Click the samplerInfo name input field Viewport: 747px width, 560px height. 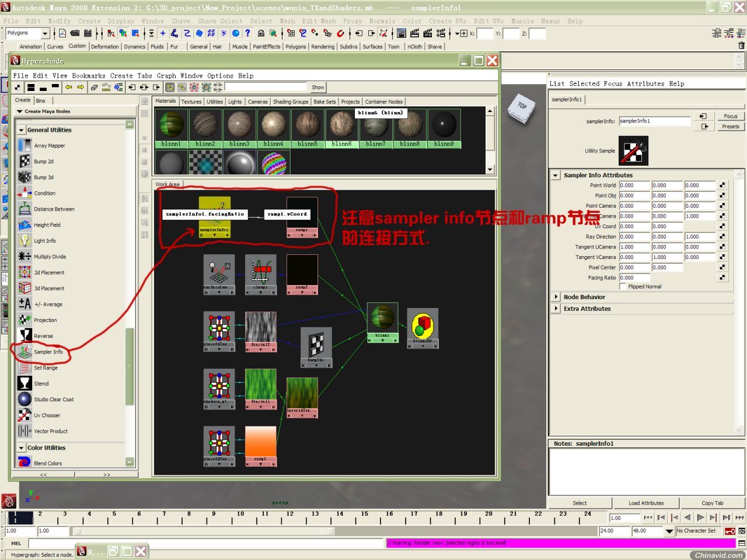(654, 121)
